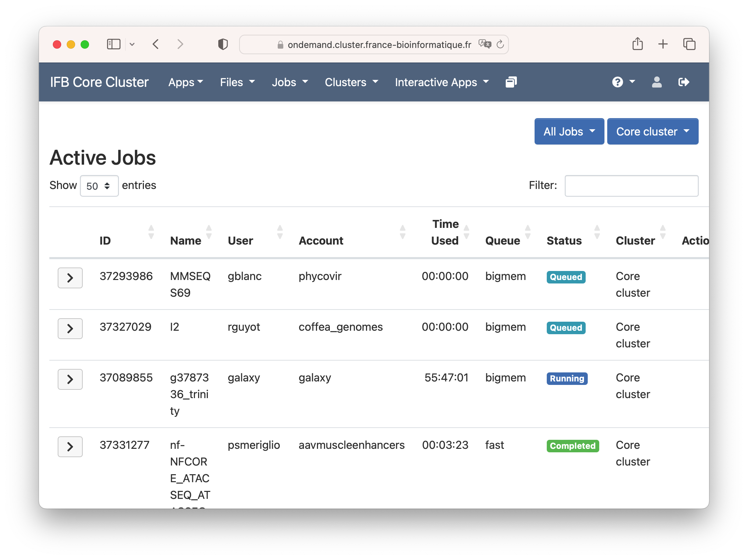Click the My Interactive Sessions icon in navbar
This screenshot has height=560, width=748.
tap(511, 82)
